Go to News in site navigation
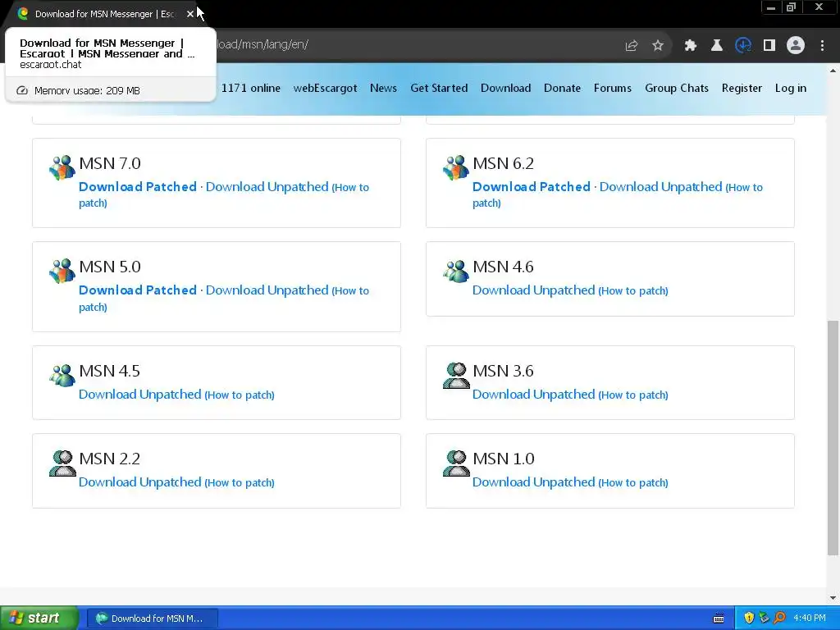The width and height of the screenshot is (840, 630). tap(384, 88)
